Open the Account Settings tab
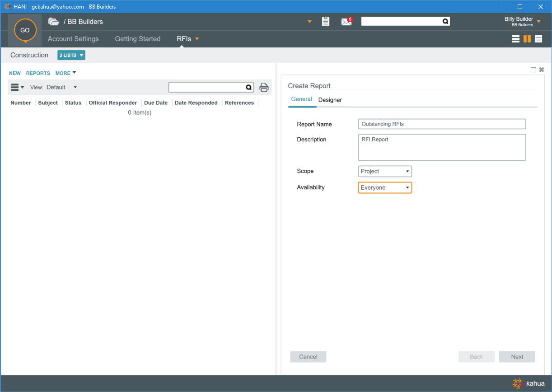This screenshot has width=552, height=392. (73, 39)
